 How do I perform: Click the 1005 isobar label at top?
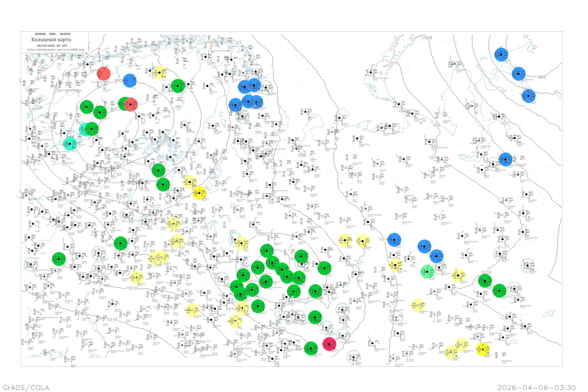pos(427,38)
